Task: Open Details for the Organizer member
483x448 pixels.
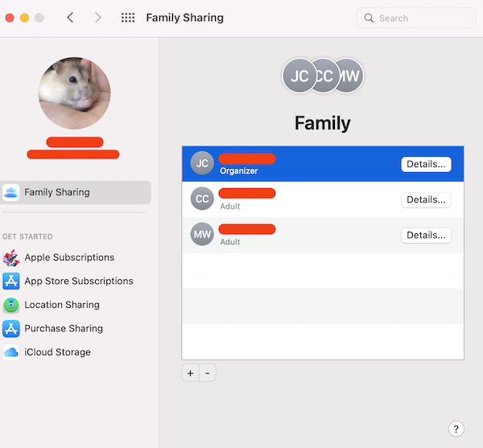Action: [x=426, y=164]
